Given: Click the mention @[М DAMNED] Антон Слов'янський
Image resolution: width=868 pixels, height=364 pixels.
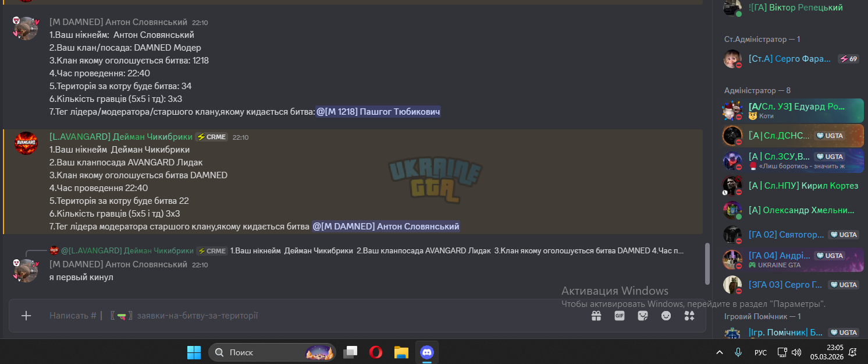Looking at the screenshot, I should pyautogui.click(x=386, y=226).
